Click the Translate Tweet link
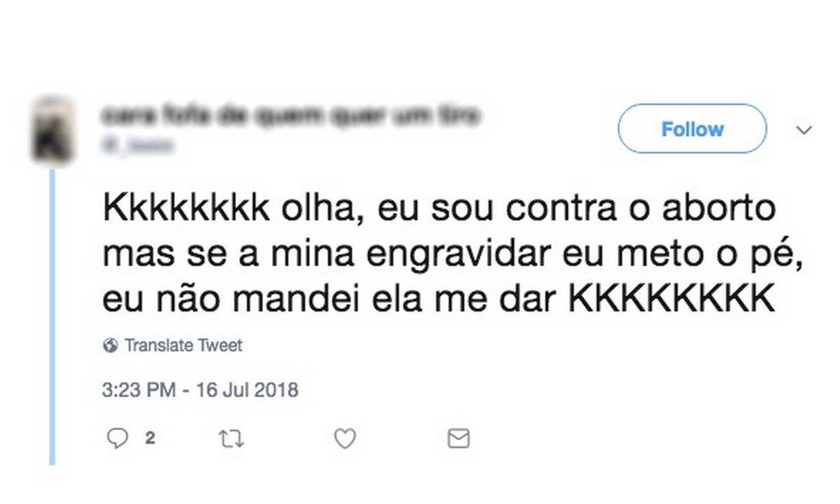Screen dimensions: 840x504 click(x=183, y=346)
